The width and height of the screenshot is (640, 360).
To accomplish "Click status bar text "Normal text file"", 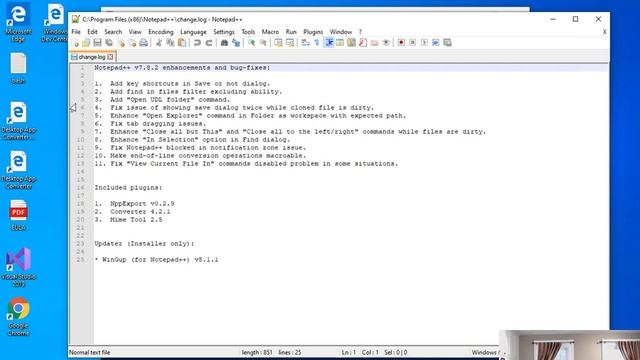I will [x=89, y=352].
